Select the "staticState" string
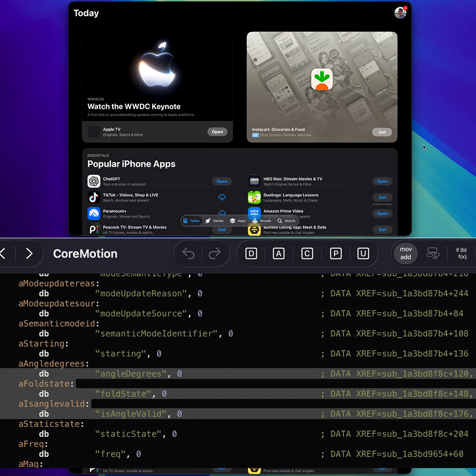This screenshot has height=476, width=476. coord(127,434)
